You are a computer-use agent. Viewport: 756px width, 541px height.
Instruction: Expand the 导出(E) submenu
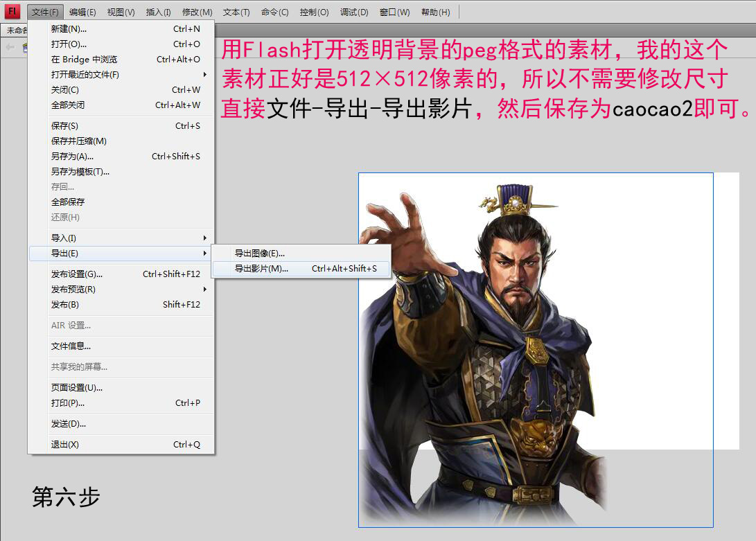(121, 253)
